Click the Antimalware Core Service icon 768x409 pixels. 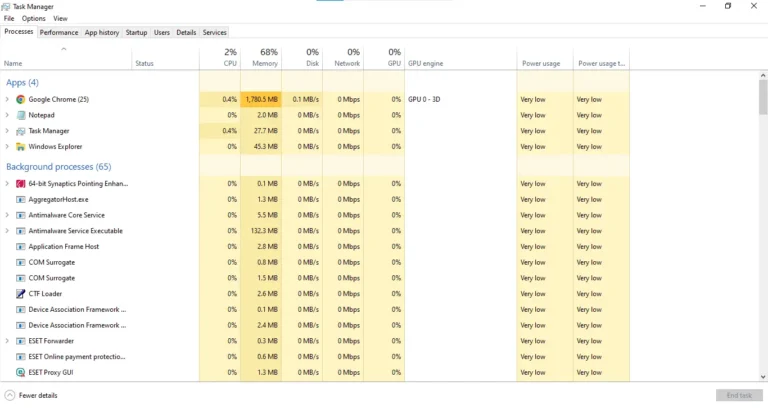point(21,215)
